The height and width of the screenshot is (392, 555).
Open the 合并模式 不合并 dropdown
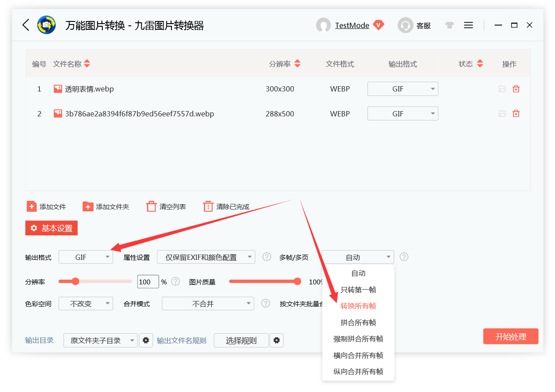coord(208,304)
